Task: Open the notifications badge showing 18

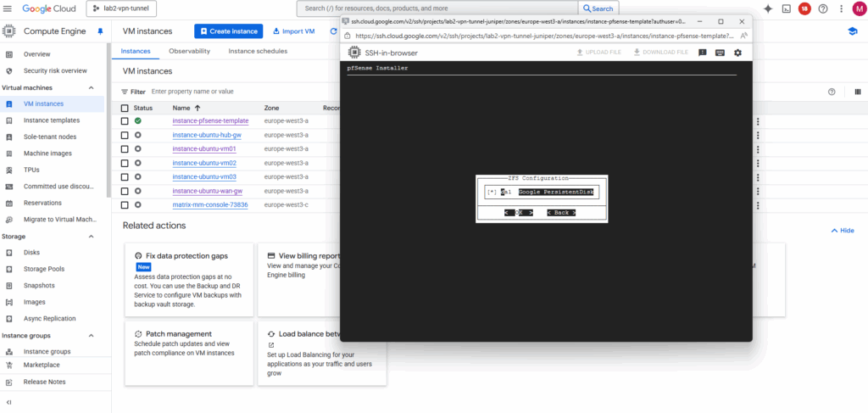Action: 804,8
